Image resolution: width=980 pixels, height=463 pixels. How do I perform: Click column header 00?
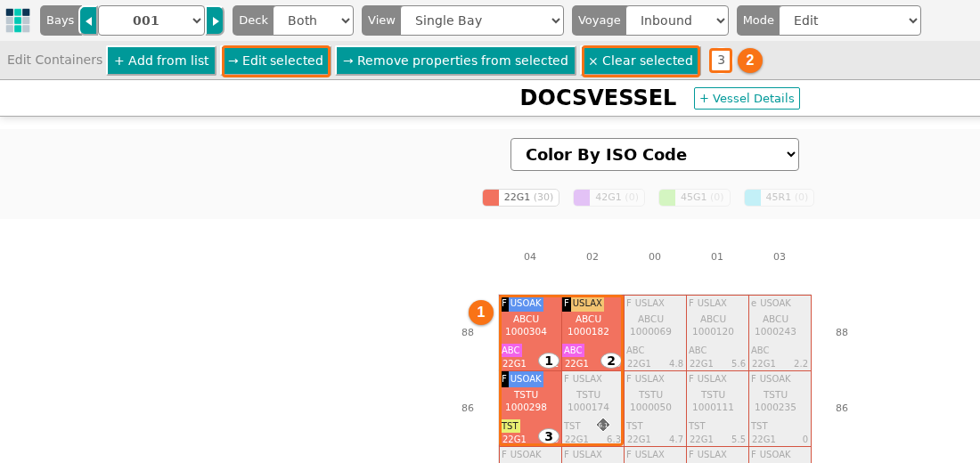coord(655,256)
